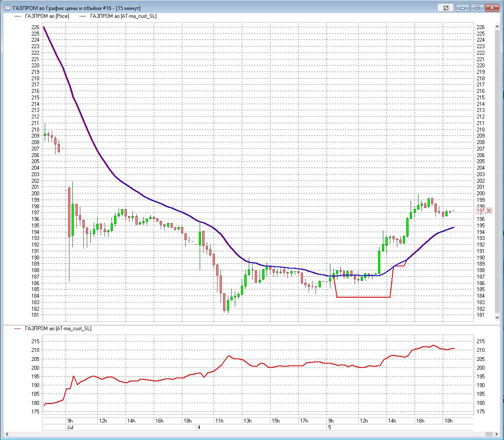
Task: Click the '13h' time axis label
Action: coord(247,421)
